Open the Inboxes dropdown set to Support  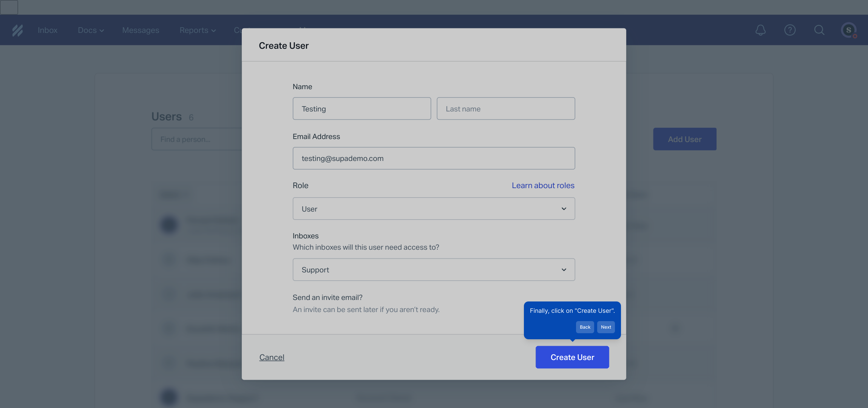coord(434,270)
